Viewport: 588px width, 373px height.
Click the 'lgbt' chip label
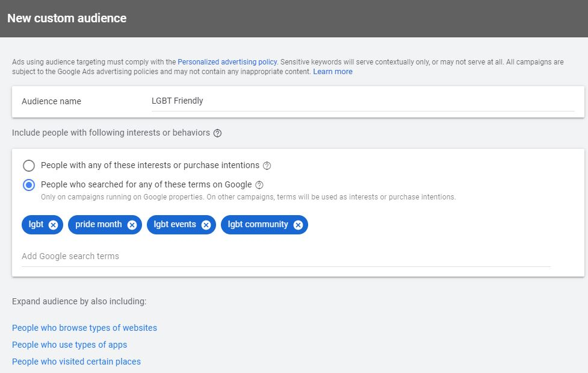click(36, 224)
